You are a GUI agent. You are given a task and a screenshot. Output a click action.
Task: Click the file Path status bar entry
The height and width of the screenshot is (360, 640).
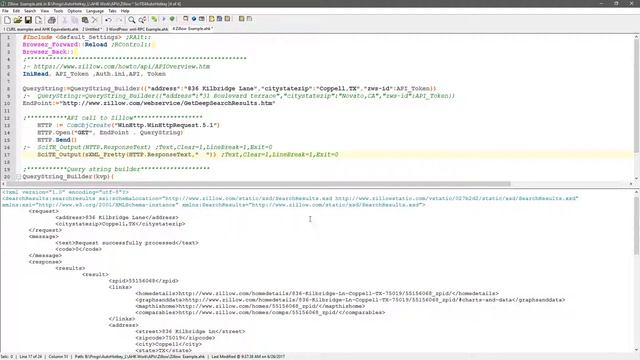click(x=140, y=357)
